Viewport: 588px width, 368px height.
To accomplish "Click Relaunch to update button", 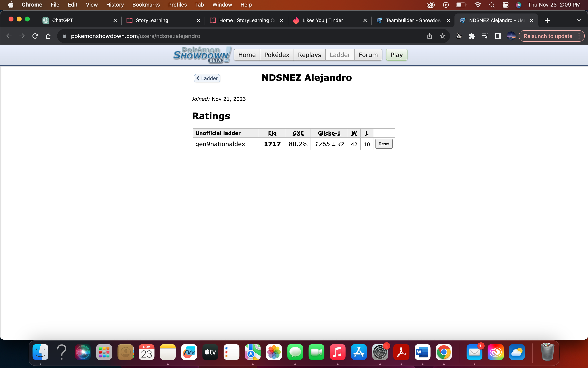I will click(x=548, y=36).
